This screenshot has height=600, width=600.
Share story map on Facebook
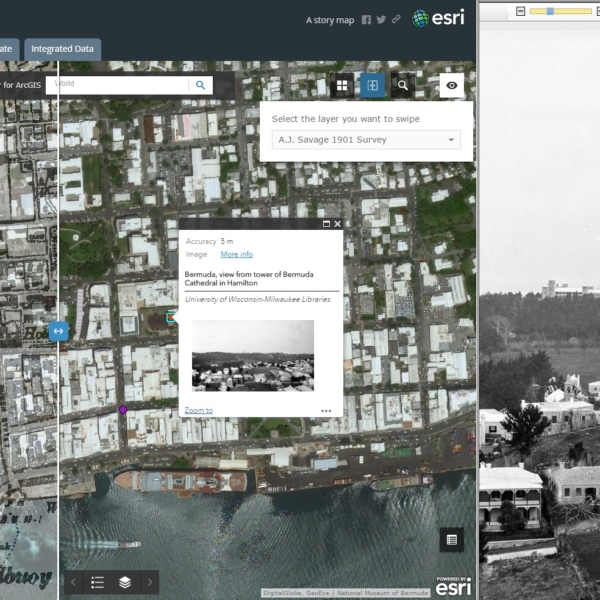[x=366, y=19]
